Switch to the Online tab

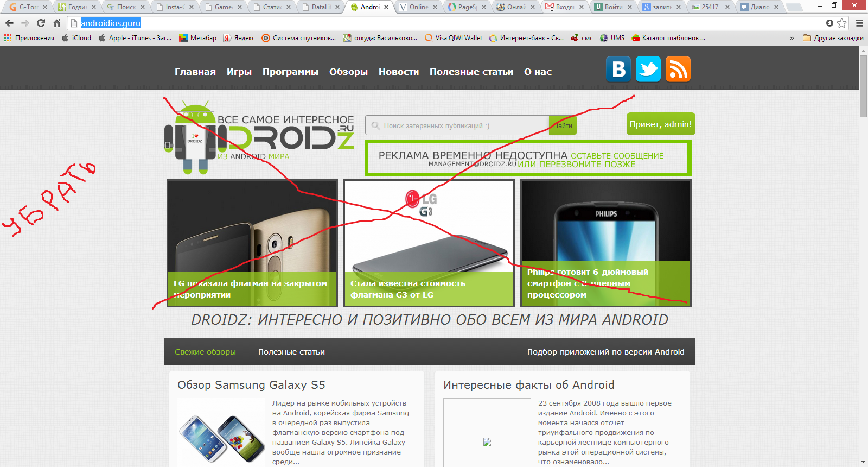(418, 7)
